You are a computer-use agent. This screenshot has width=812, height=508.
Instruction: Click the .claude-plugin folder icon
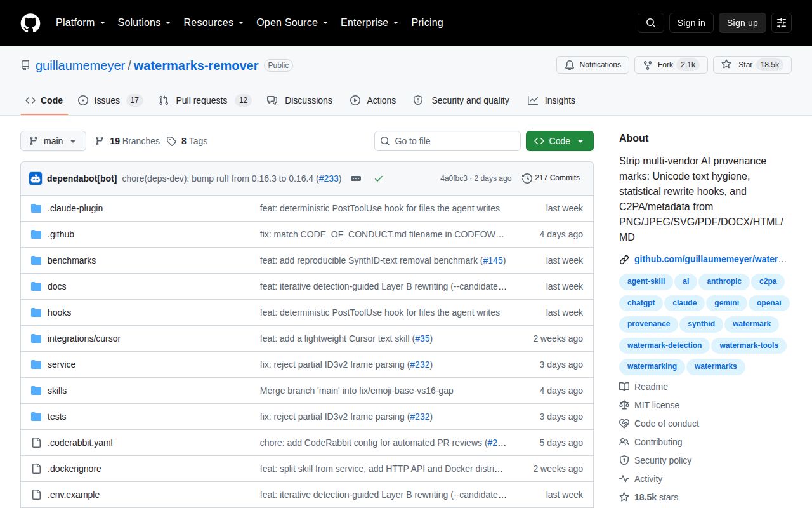(36, 208)
